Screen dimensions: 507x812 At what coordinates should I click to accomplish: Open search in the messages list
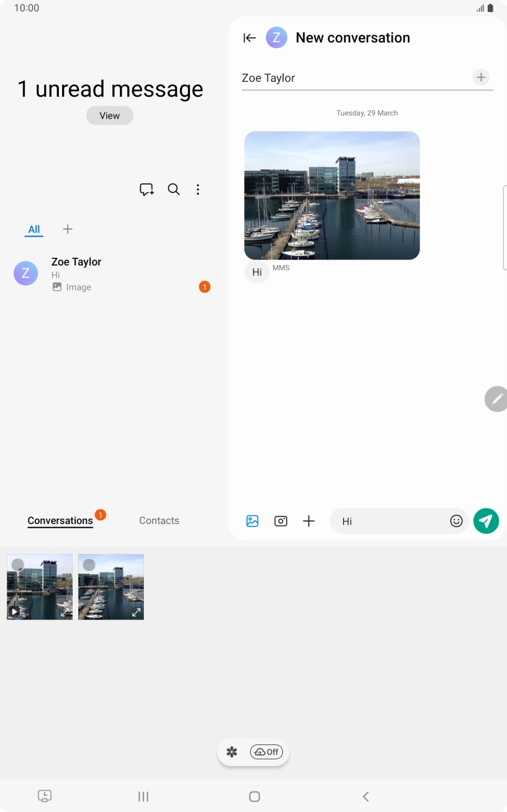[x=174, y=189]
